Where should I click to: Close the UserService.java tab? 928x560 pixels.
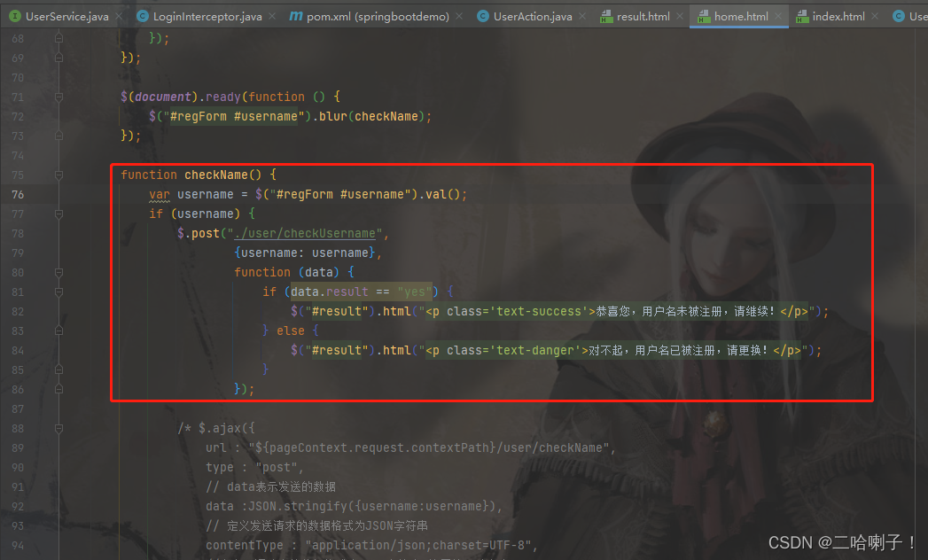click(119, 17)
